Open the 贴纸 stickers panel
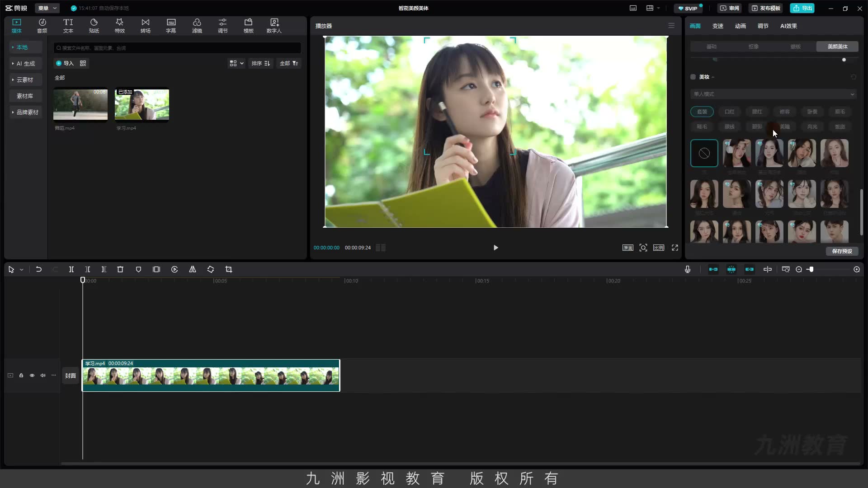 point(94,26)
